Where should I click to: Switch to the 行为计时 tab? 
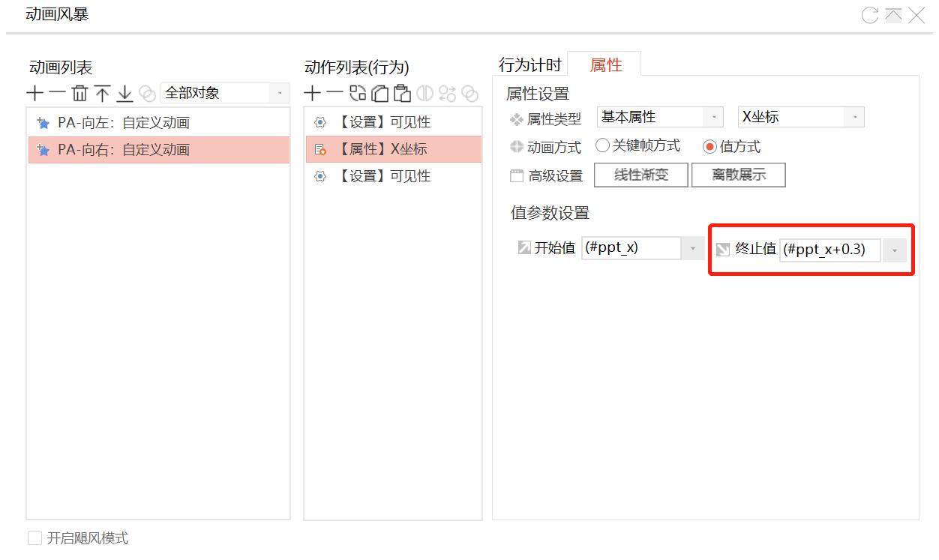tap(529, 65)
